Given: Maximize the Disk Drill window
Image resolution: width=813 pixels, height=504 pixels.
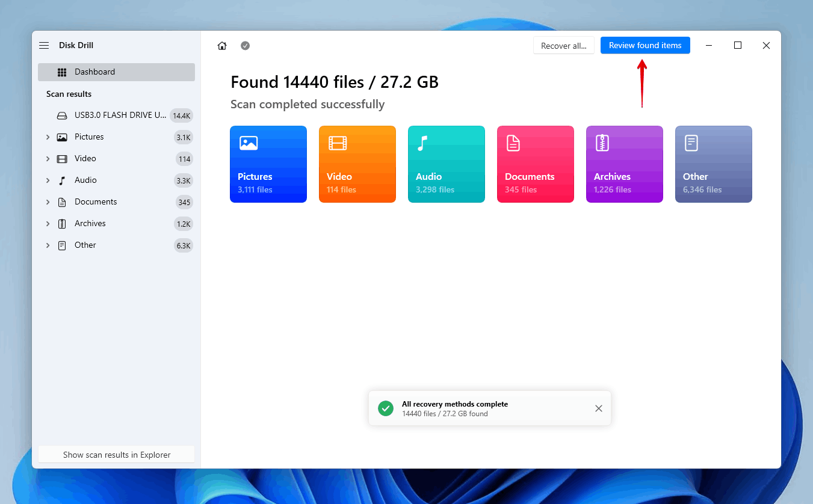Looking at the screenshot, I should click(x=738, y=46).
